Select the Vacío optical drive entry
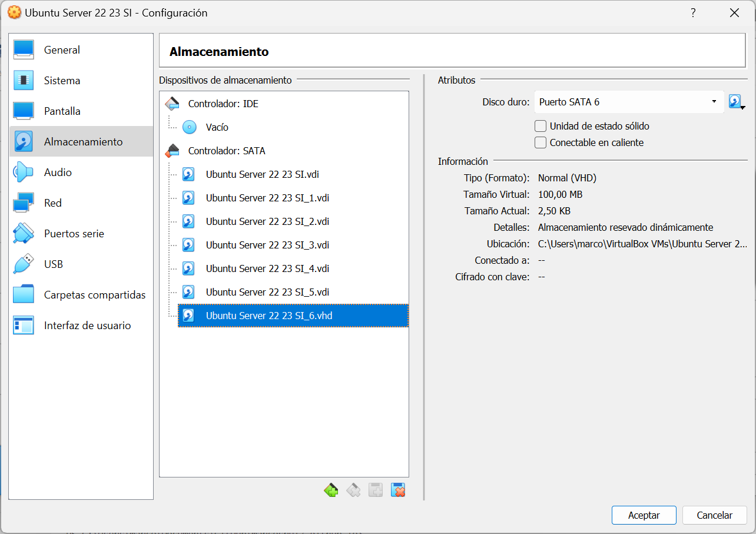 tap(217, 127)
